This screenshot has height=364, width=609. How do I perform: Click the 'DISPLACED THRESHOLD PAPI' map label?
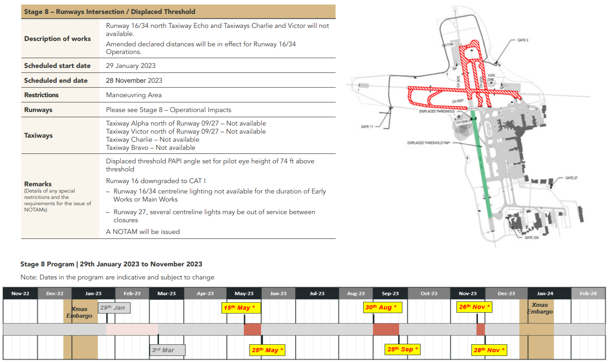tap(428, 143)
